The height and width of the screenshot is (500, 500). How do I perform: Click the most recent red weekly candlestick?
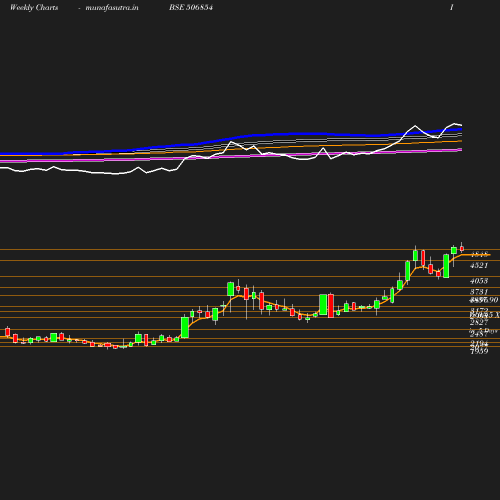(462, 248)
